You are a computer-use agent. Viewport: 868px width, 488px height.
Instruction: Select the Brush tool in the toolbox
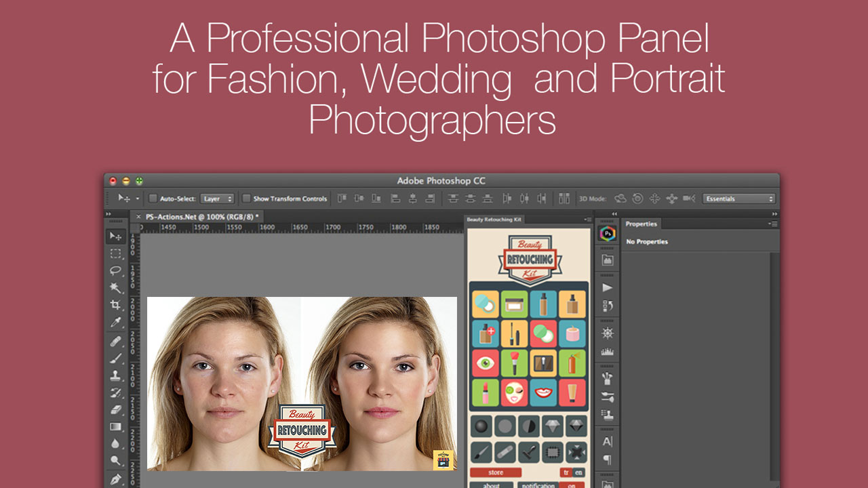tap(116, 358)
